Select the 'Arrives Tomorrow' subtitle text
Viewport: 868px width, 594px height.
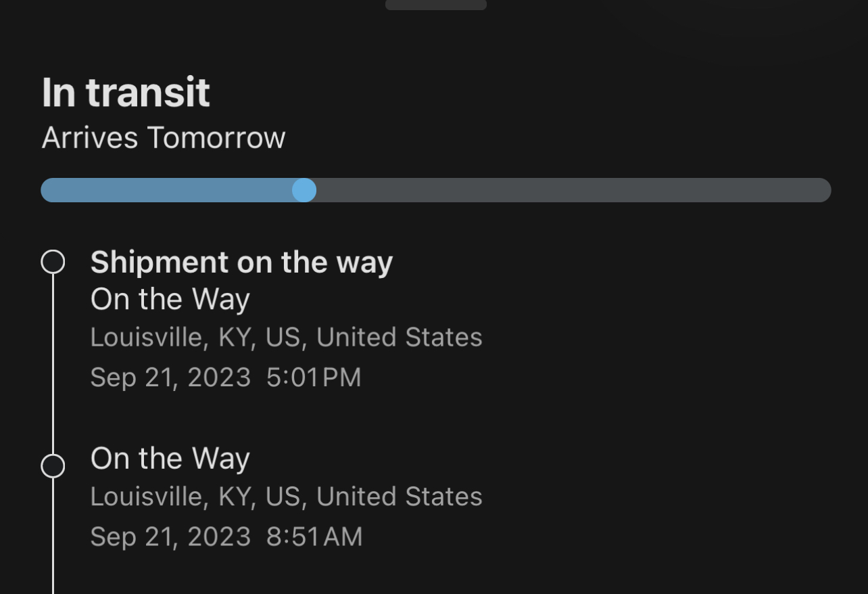point(164,137)
